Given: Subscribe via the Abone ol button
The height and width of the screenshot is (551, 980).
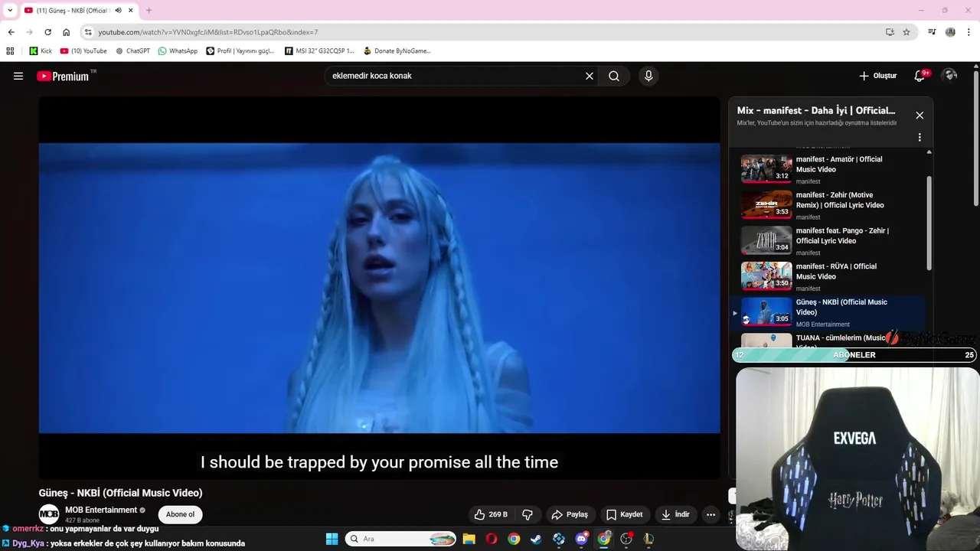Looking at the screenshot, I should pyautogui.click(x=180, y=514).
